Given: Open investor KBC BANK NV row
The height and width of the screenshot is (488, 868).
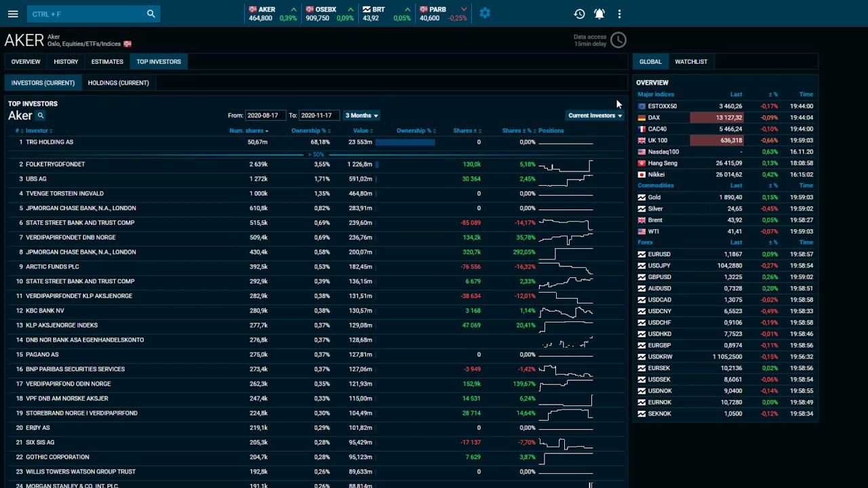Looking at the screenshot, I should (x=313, y=310).
